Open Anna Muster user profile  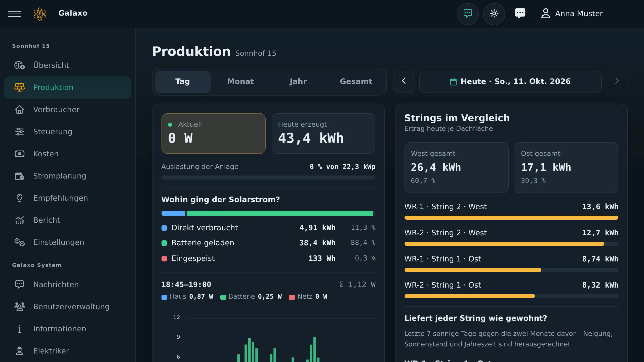(572, 14)
